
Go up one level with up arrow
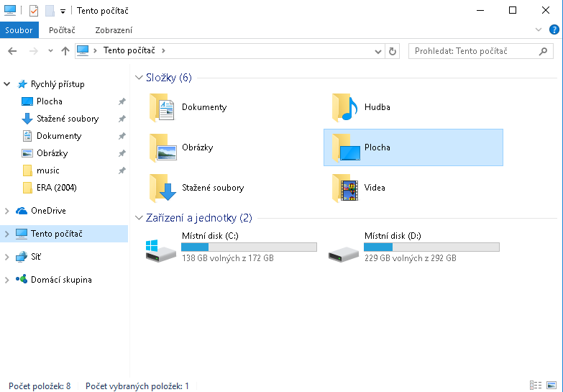65,51
